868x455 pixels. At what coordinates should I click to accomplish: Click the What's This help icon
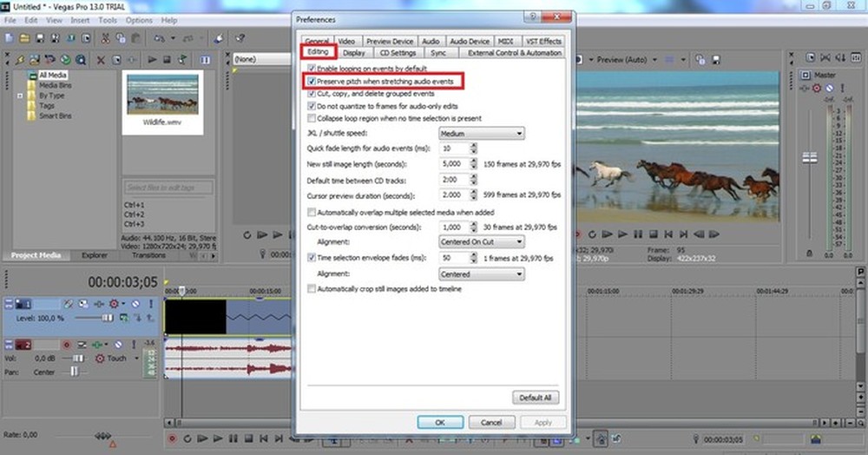[x=240, y=38]
